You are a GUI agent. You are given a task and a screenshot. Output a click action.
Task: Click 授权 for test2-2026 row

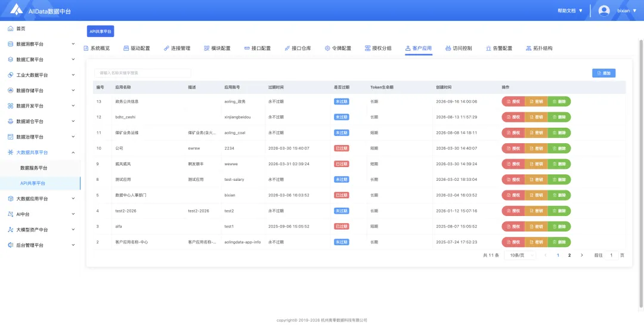513,211
